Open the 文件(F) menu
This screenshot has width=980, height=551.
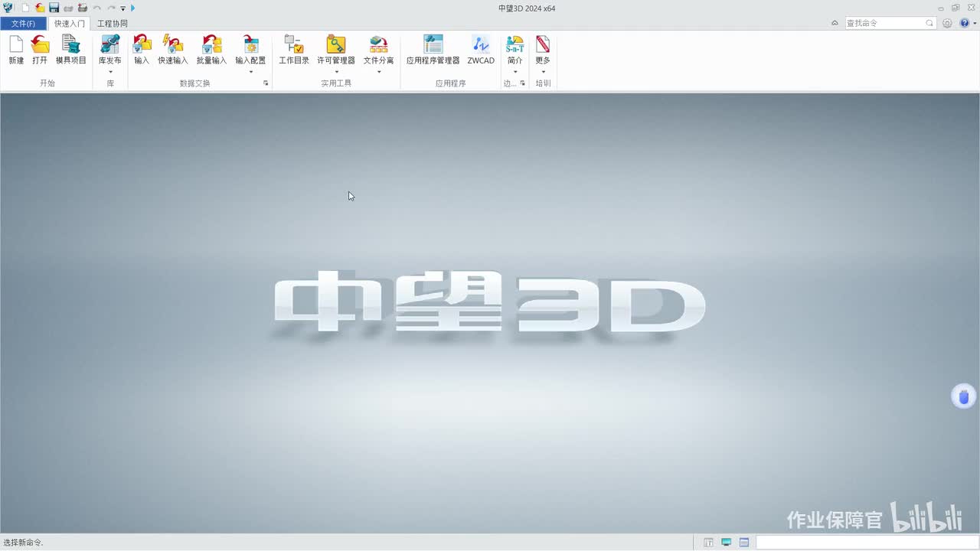point(24,24)
